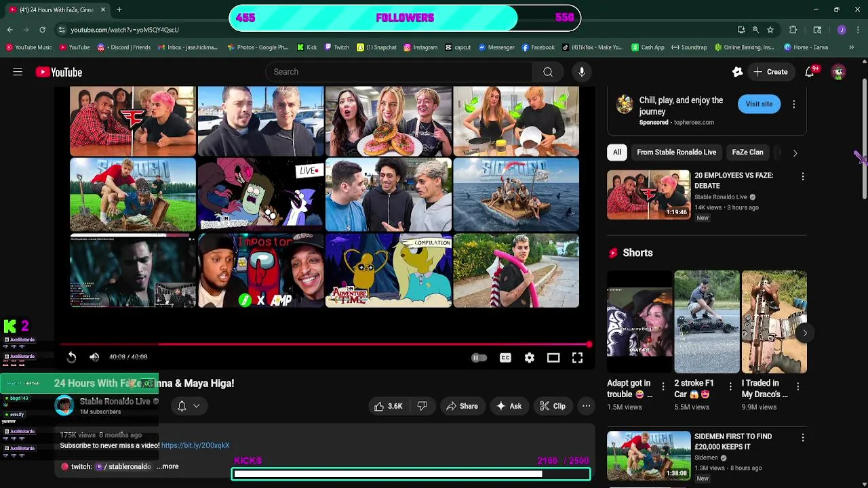The width and height of the screenshot is (868, 488).
Task: Open the 2 stroke F1 Car short
Action: 707,322
